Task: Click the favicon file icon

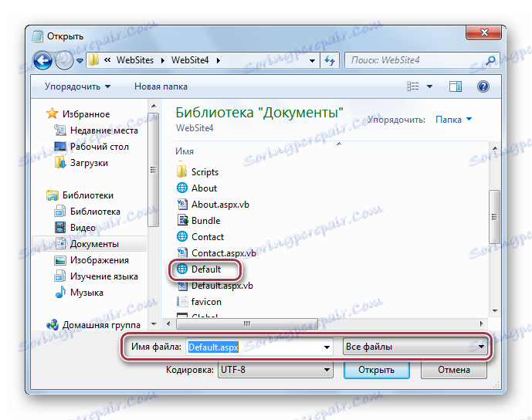Action: coord(182,301)
